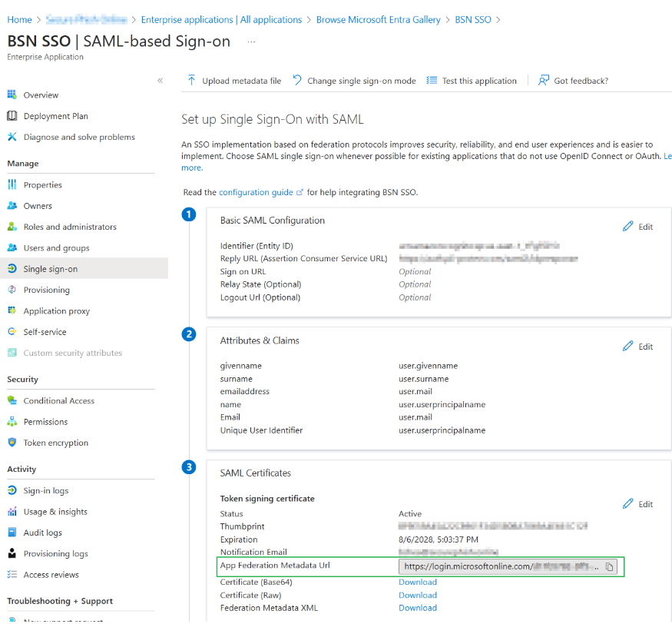This screenshot has width=672, height=624.
Task: Open Deployment Plan in the sidebar
Action: point(56,116)
